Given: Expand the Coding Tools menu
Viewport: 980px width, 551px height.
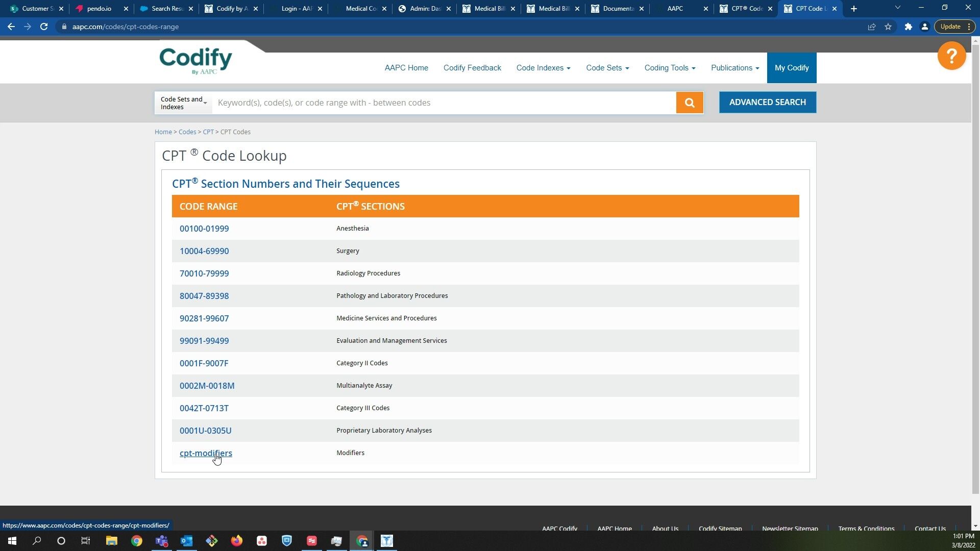Looking at the screenshot, I should (670, 68).
